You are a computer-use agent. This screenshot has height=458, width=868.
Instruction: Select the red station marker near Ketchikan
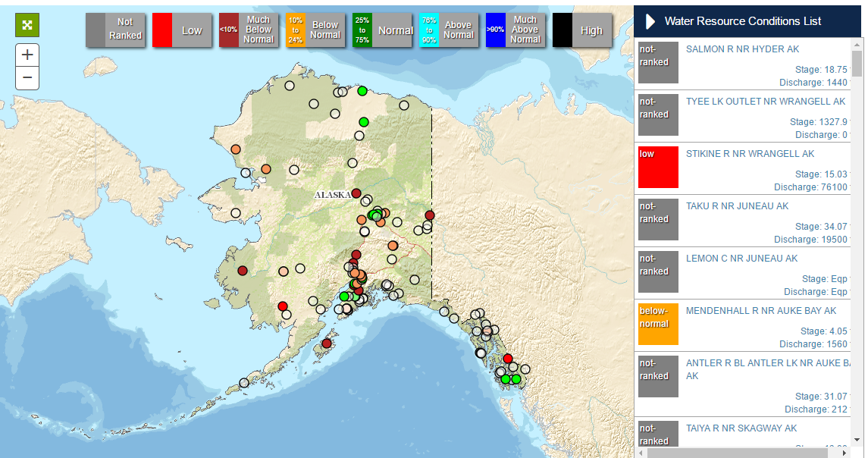pyautogui.click(x=508, y=358)
